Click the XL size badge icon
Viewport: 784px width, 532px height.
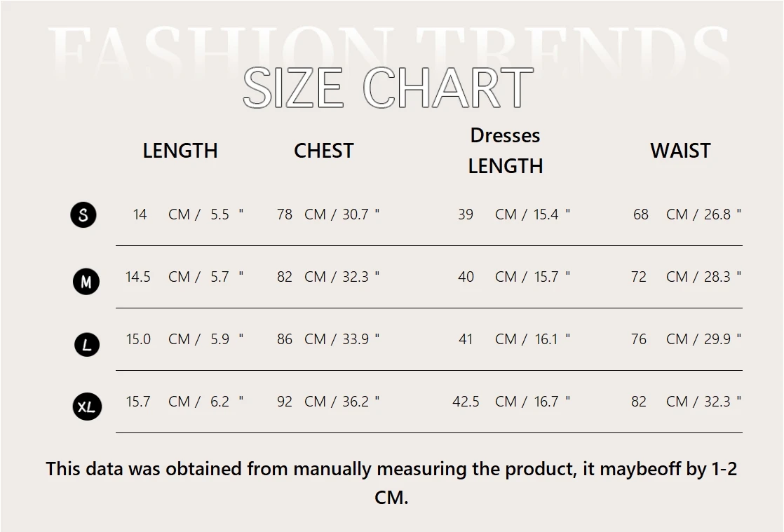(87, 407)
